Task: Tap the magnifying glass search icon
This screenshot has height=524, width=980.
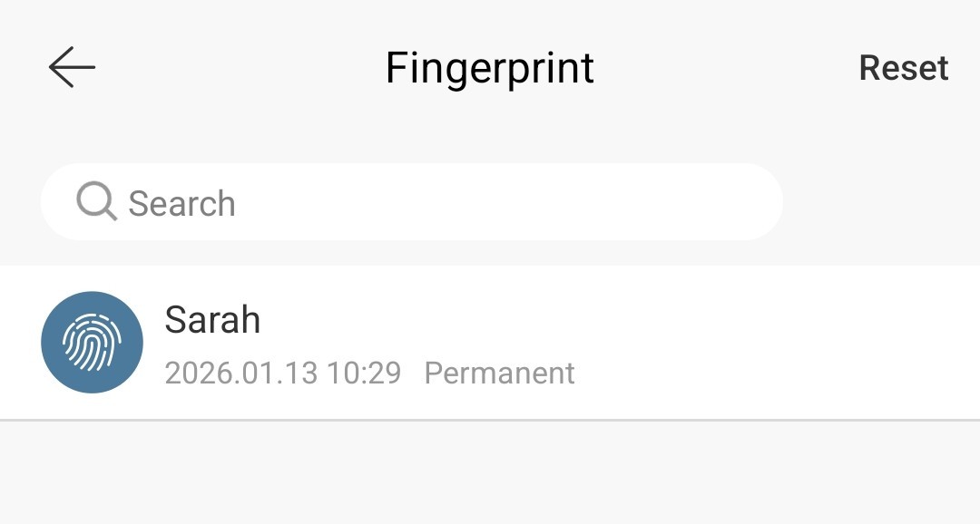Action: (x=96, y=201)
